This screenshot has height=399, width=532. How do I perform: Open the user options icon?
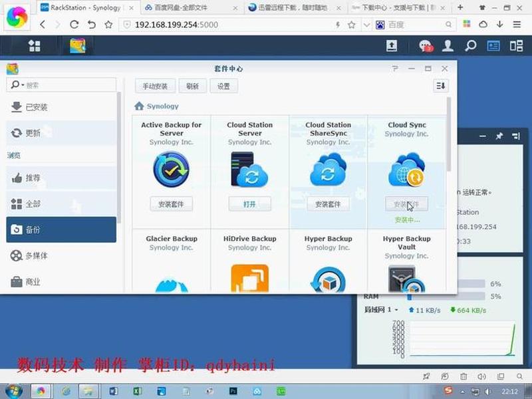coord(448,46)
